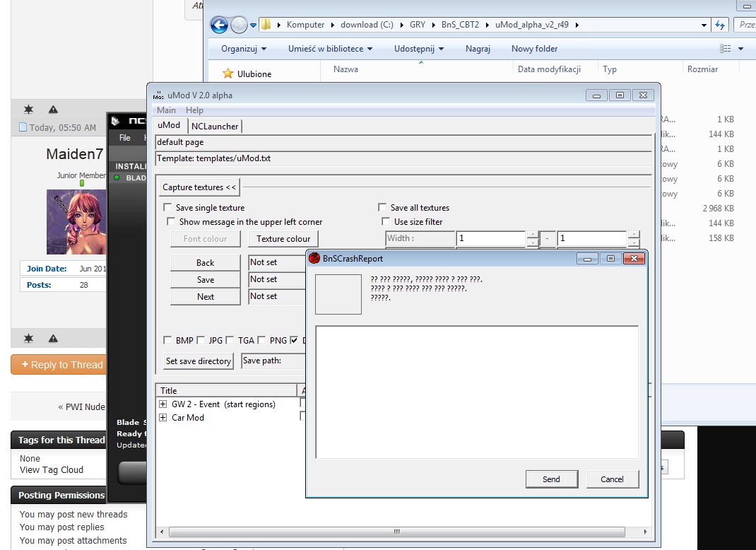The image size is (756, 550).
Task: Click Maiden7's avatar image
Action: coord(76,221)
